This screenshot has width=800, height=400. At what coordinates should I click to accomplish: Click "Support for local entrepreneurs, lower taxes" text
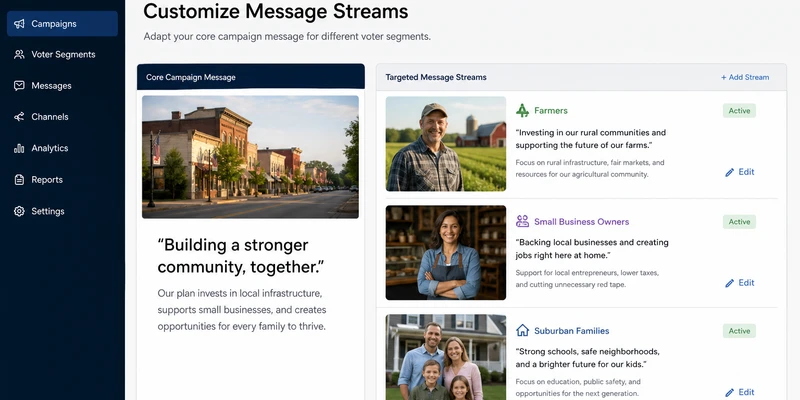[x=587, y=279]
